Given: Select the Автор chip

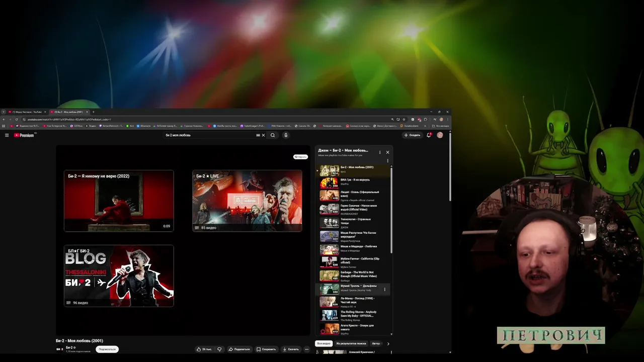Looking at the screenshot, I should [376, 343].
